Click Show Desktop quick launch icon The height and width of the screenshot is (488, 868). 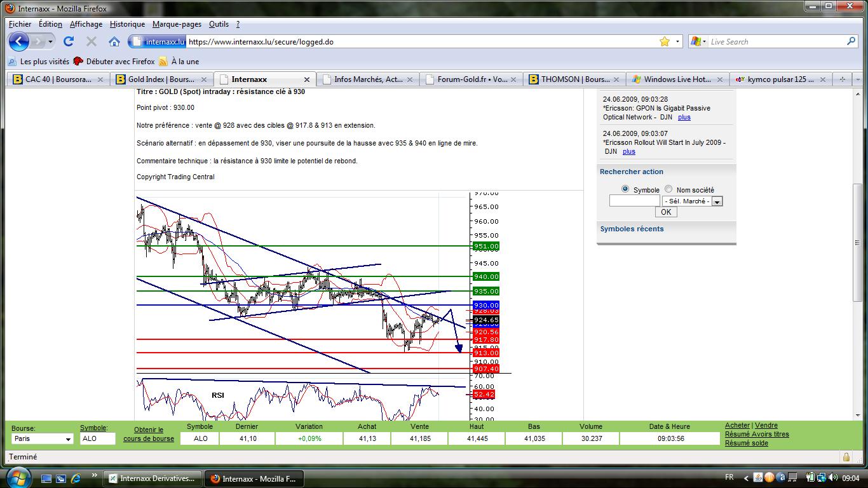click(46, 478)
